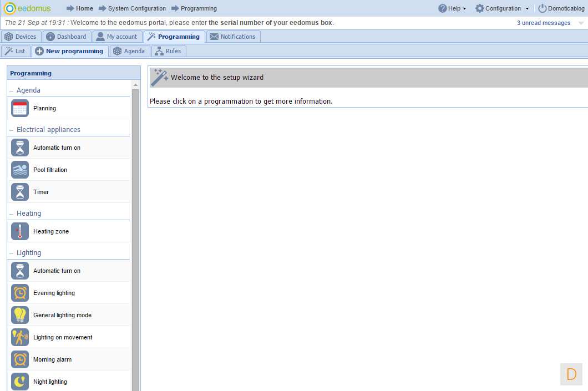Click the programming list scrollbar thumb
Image resolution: width=588 pixels, height=391 pixels.
pos(135,240)
